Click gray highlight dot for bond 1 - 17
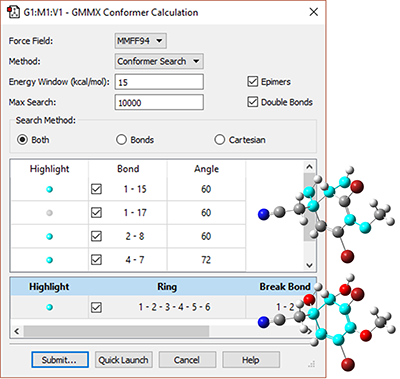The image size is (400, 379). tap(49, 213)
